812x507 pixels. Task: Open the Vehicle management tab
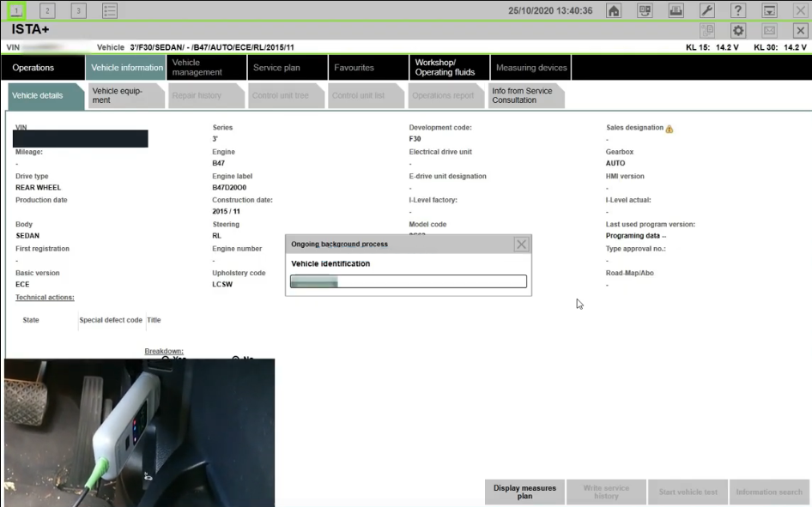coord(207,67)
